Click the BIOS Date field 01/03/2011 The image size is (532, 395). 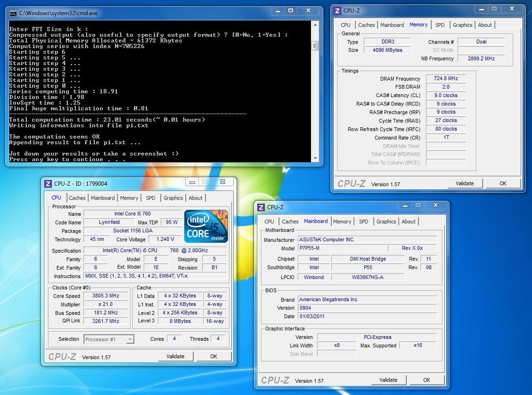tap(368, 316)
